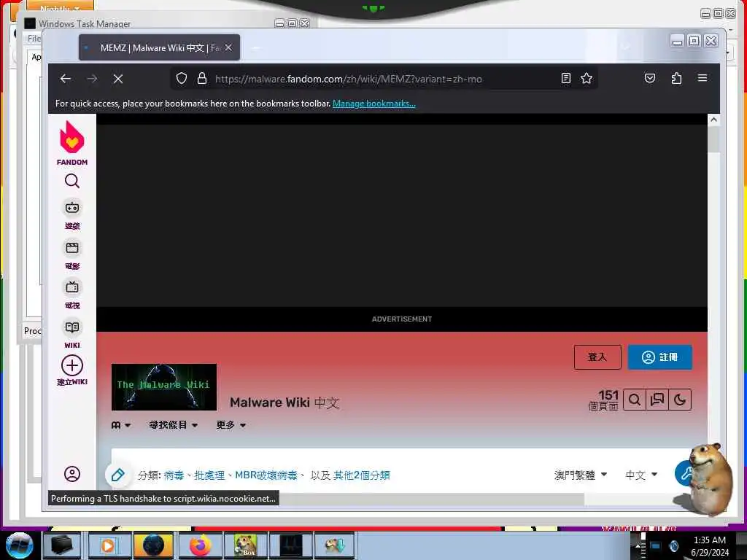Open the extensions puzzle icon
Screen dimensions: 747x560
click(676, 78)
